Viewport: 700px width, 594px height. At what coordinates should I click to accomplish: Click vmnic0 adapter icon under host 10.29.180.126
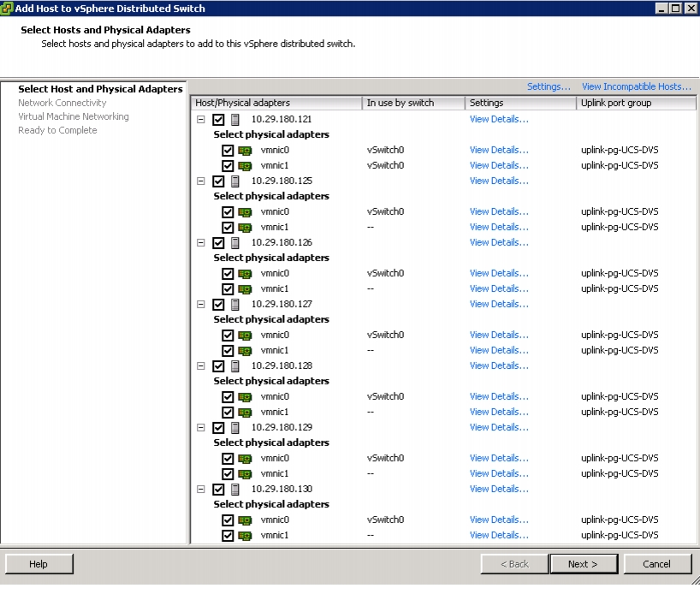coord(245,274)
